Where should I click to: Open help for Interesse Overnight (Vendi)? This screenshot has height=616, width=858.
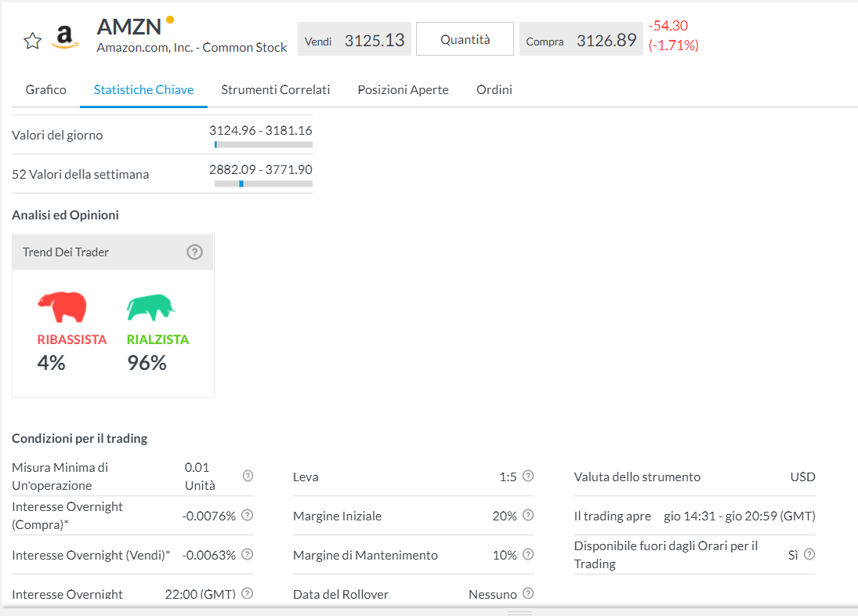click(248, 555)
